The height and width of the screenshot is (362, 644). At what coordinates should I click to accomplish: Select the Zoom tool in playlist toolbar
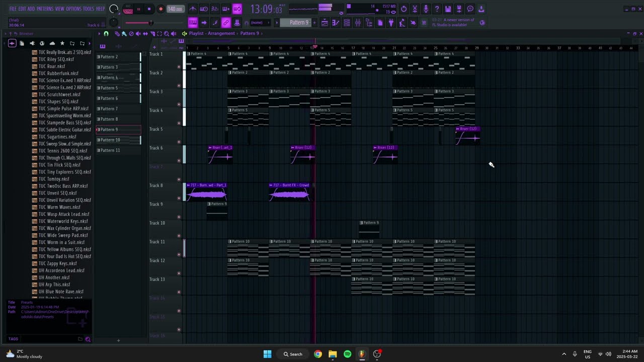tap(167, 33)
